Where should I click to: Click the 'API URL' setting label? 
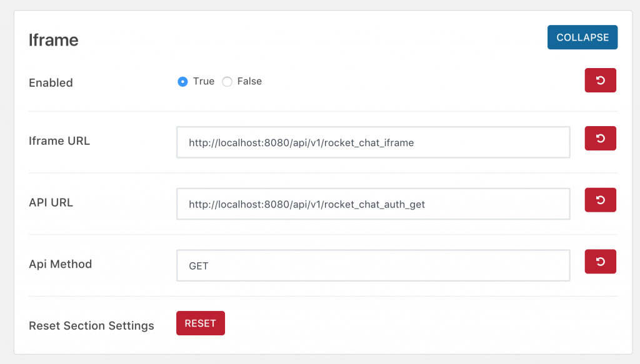click(51, 202)
